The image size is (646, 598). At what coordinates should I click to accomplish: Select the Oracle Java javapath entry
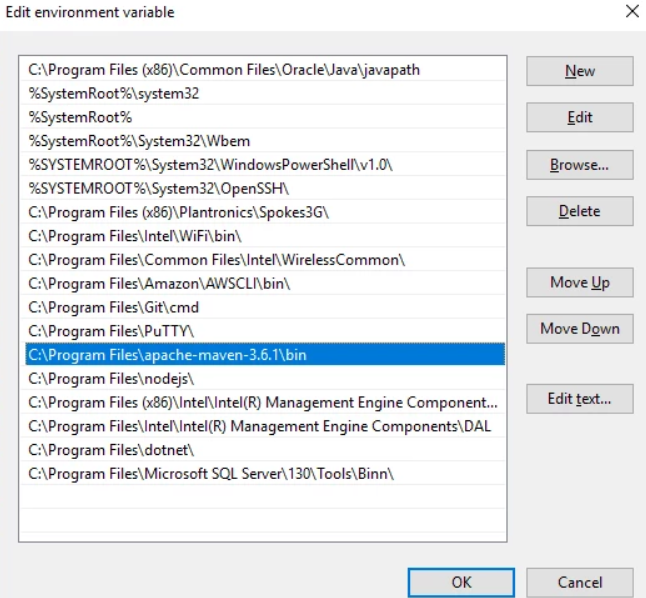[x=263, y=70]
